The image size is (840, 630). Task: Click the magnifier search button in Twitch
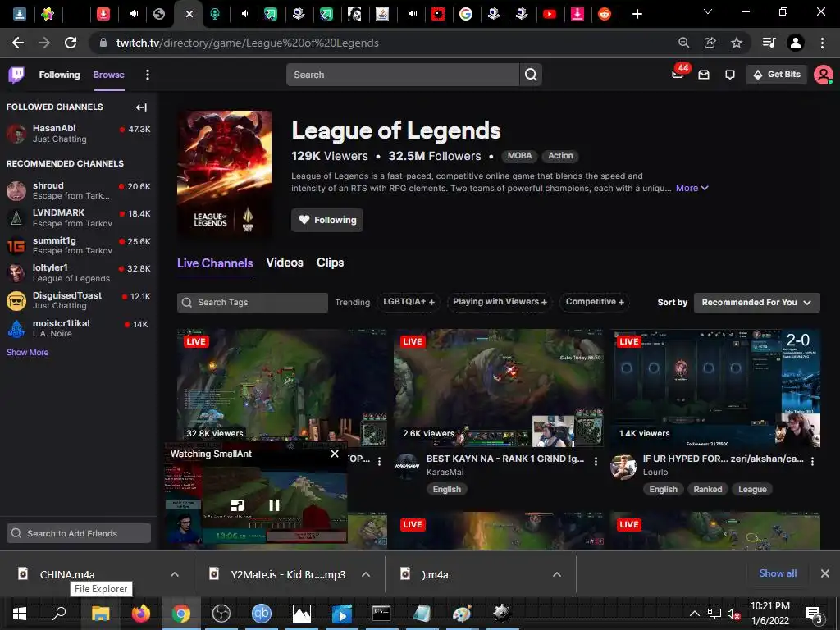coord(531,75)
